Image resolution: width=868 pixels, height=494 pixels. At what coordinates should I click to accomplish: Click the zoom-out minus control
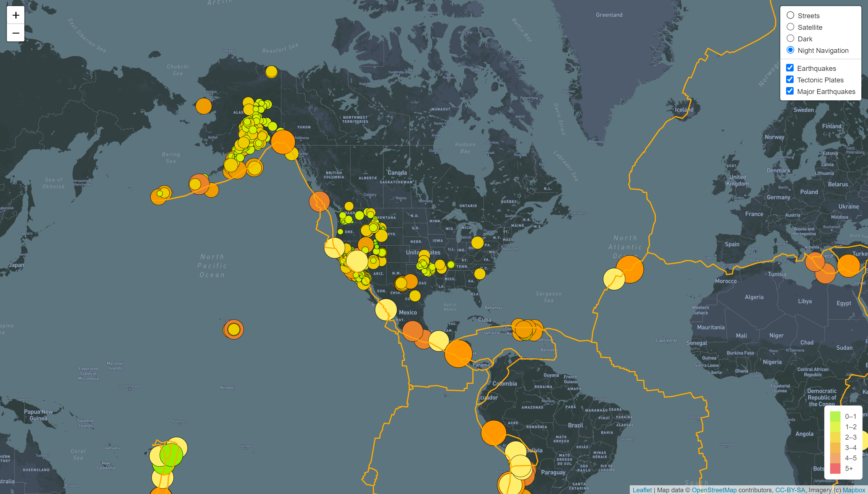tap(15, 33)
